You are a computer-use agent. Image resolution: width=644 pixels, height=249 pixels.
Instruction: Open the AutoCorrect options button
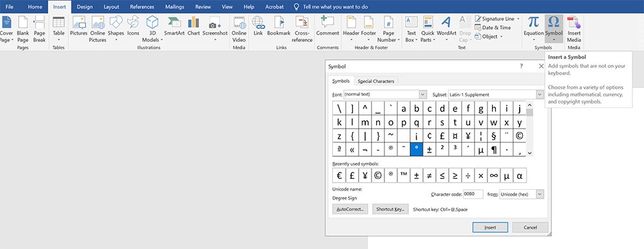[350, 209]
